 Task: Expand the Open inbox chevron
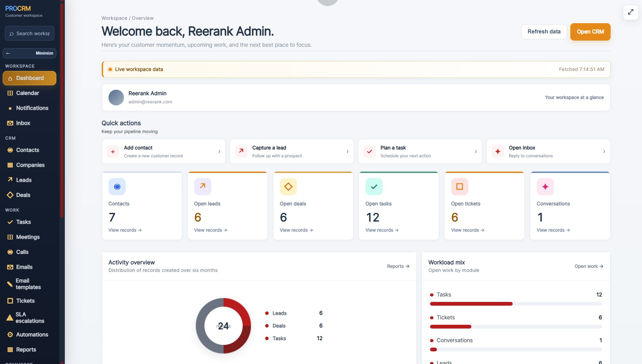604,151
